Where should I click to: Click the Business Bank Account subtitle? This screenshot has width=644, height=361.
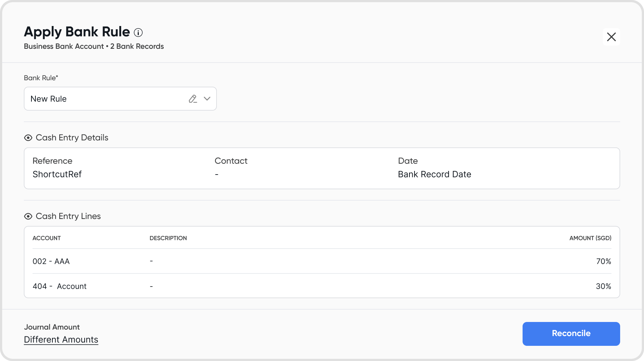pyautogui.click(x=64, y=46)
